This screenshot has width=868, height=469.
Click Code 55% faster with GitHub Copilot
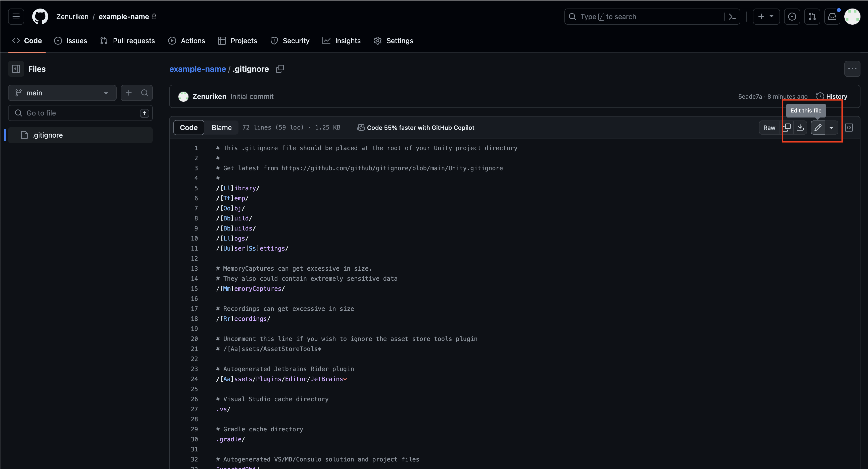[x=420, y=128]
